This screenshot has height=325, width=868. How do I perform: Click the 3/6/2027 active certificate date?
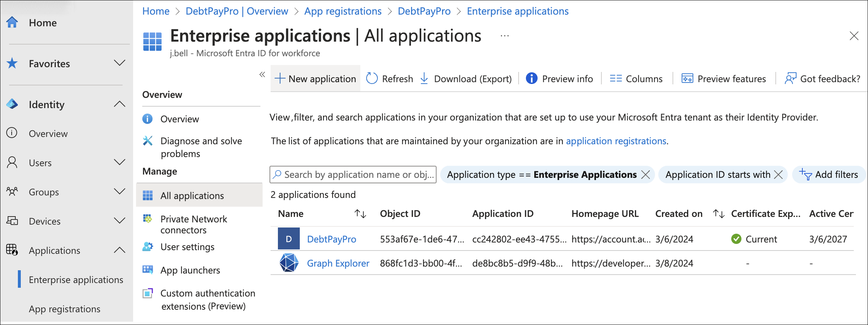point(828,239)
